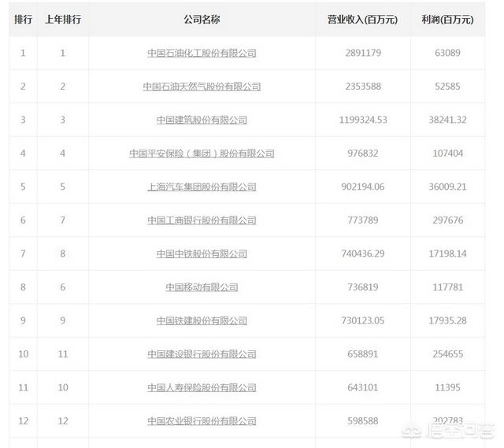Click the 中国移动有限公司 link

pos(202,287)
